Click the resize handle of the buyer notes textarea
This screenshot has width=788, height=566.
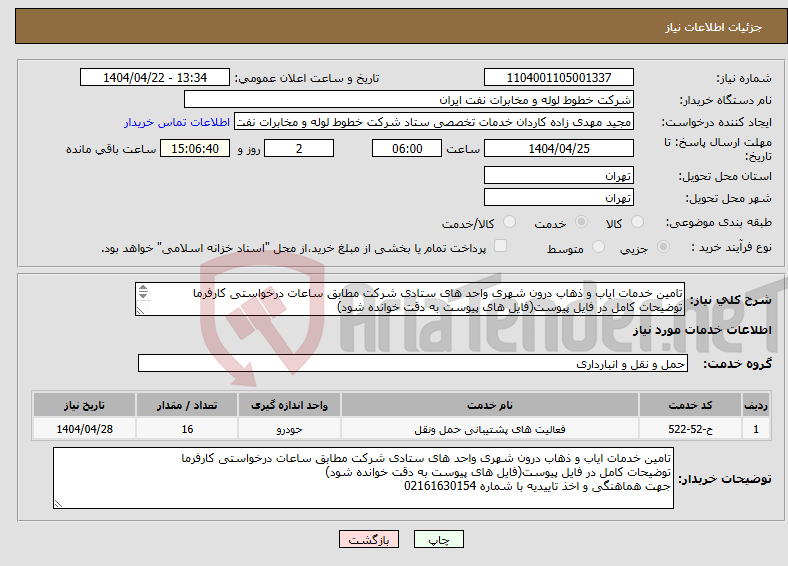(58, 504)
